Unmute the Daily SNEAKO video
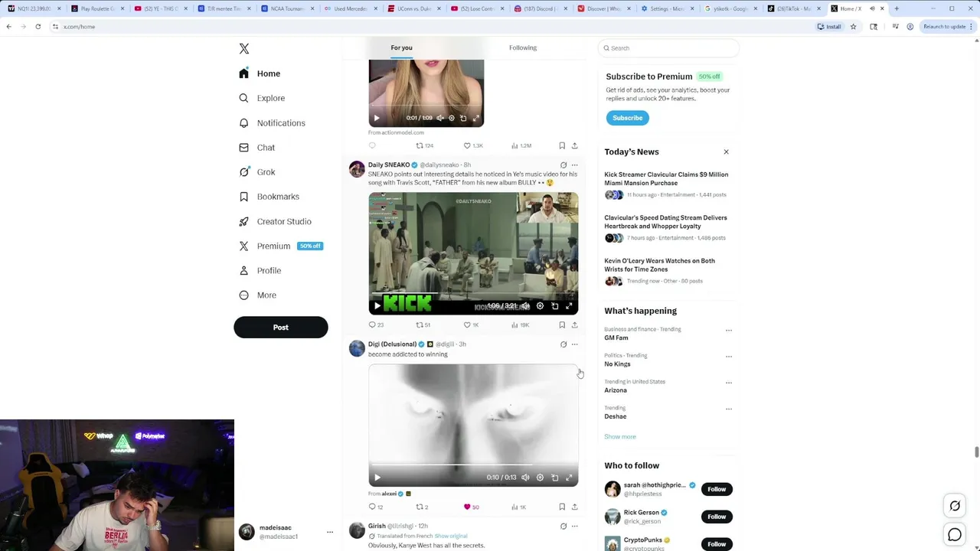 pyautogui.click(x=525, y=306)
